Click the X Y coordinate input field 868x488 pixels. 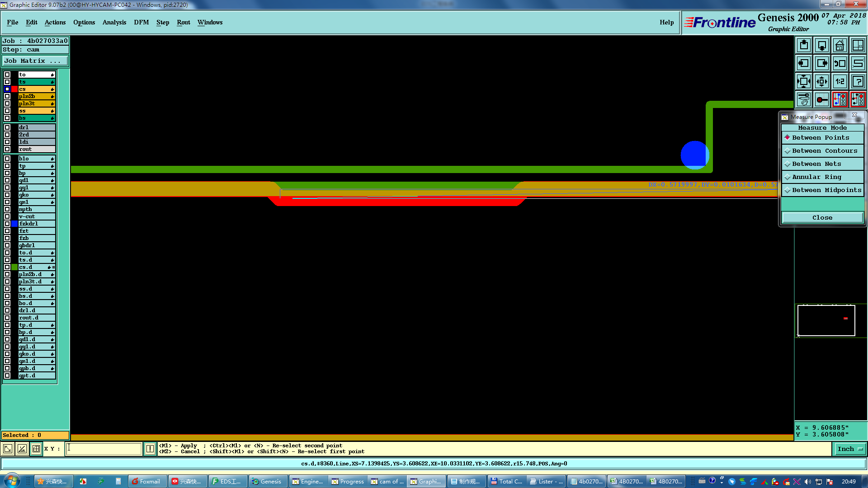click(x=104, y=449)
